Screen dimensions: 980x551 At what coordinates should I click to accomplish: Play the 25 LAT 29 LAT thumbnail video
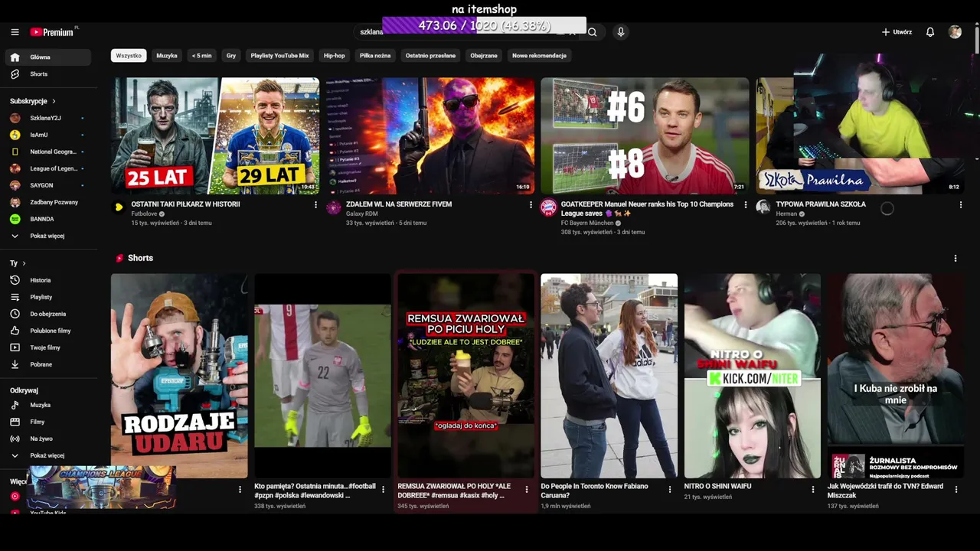click(x=215, y=135)
